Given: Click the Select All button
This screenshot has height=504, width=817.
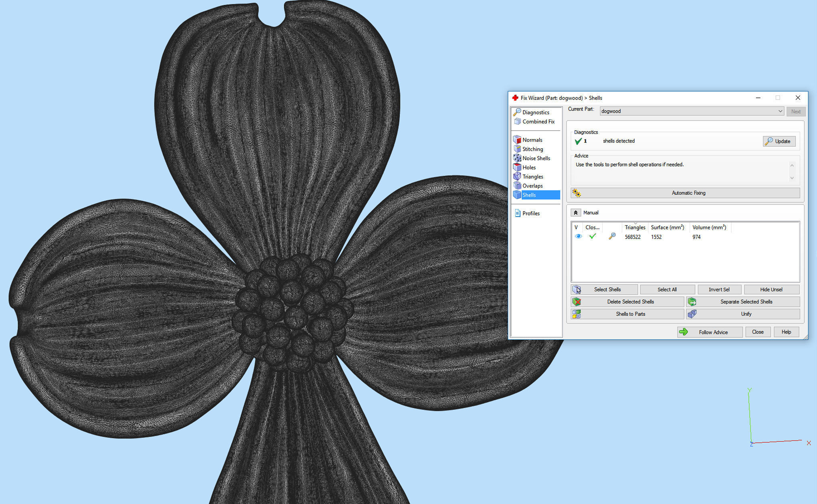Looking at the screenshot, I should pos(667,289).
